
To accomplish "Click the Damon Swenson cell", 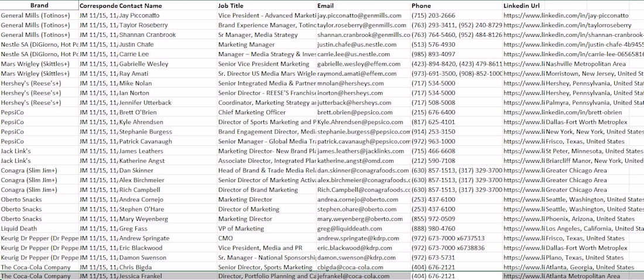I will coord(167,258).
